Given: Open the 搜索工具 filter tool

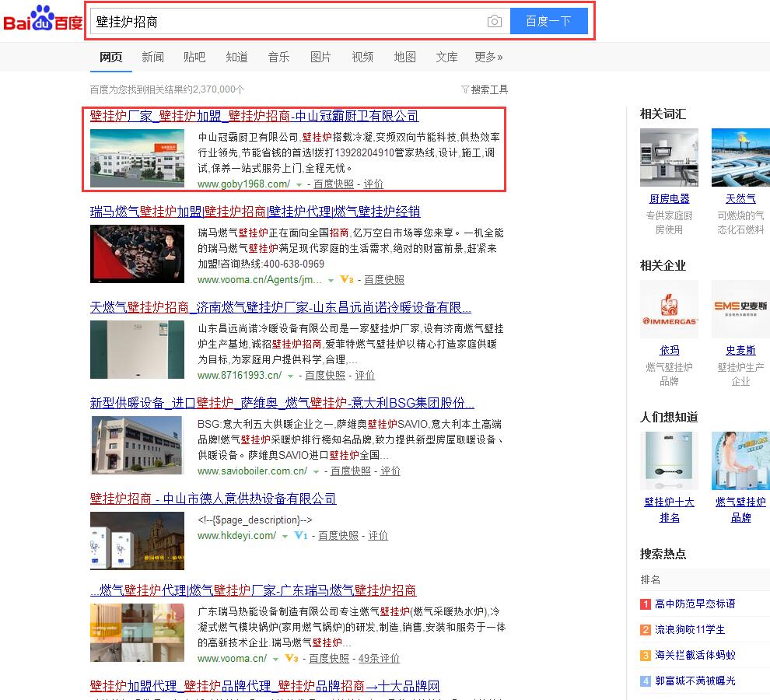Looking at the screenshot, I should point(484,89).
